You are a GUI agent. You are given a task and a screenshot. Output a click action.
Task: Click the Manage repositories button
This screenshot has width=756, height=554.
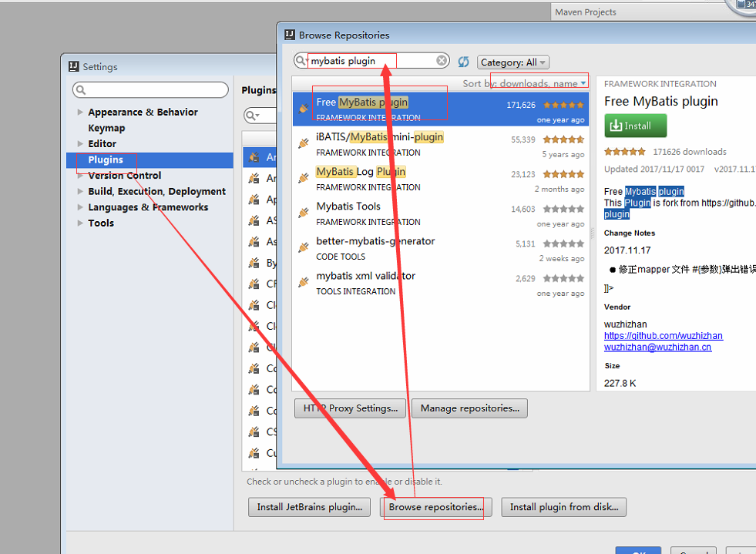[x=469, y=408]
